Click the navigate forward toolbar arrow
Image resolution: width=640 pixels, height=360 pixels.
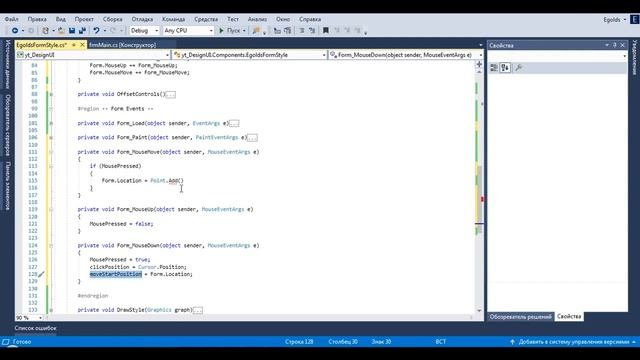(x=31, y=31)
